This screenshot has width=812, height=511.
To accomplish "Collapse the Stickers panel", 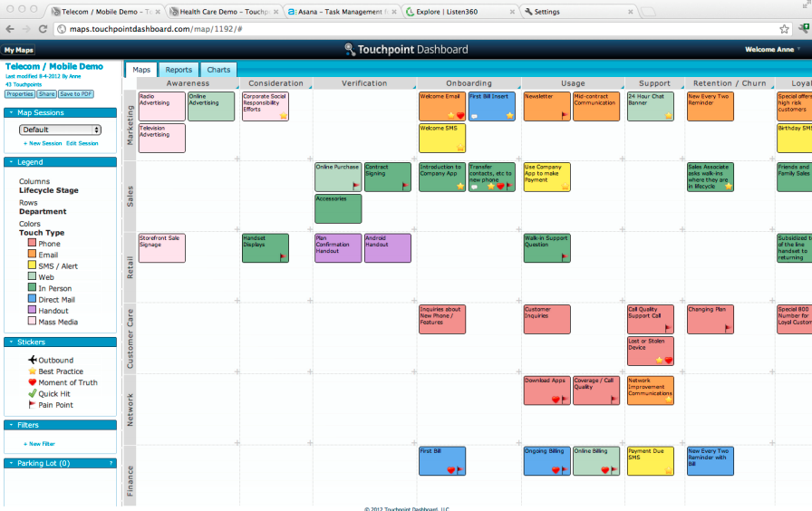I will 11,342.
